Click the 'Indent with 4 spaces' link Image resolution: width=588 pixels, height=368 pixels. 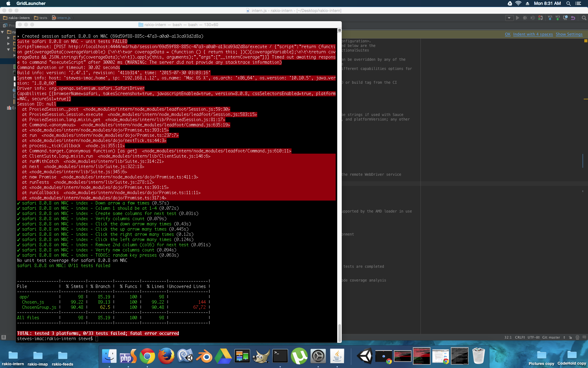(533, 34)
